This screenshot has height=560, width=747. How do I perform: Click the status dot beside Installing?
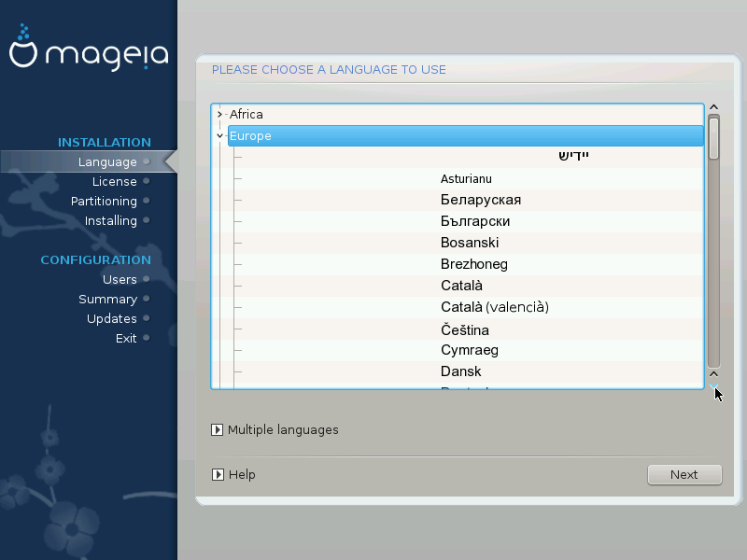pos(147,220)
